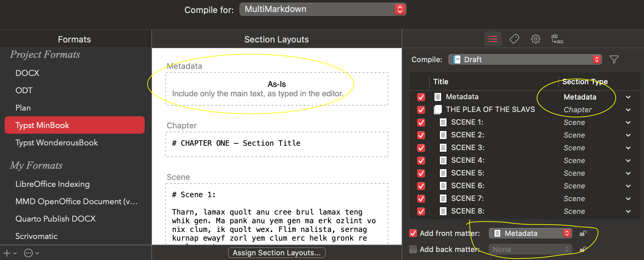Viewport: 644px width, 260px height.
Task: Click the filter funnel icon
Action: [x=614, y=59]
